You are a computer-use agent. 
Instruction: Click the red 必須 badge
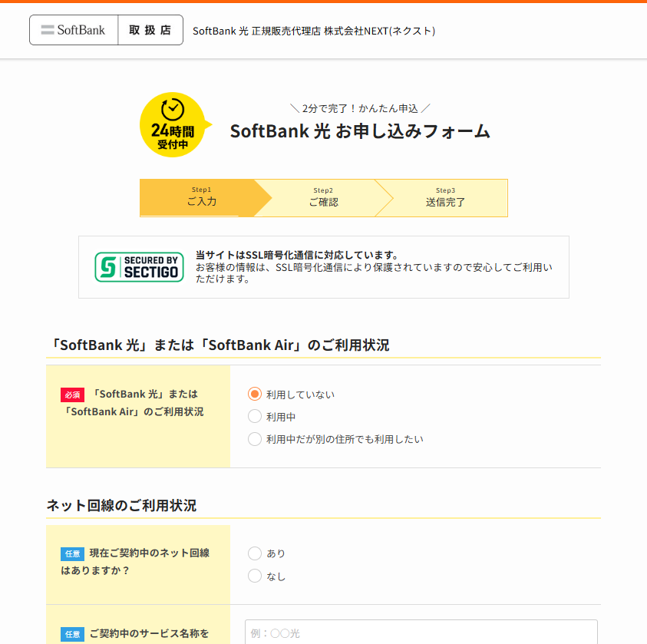(x=72, y=395)
